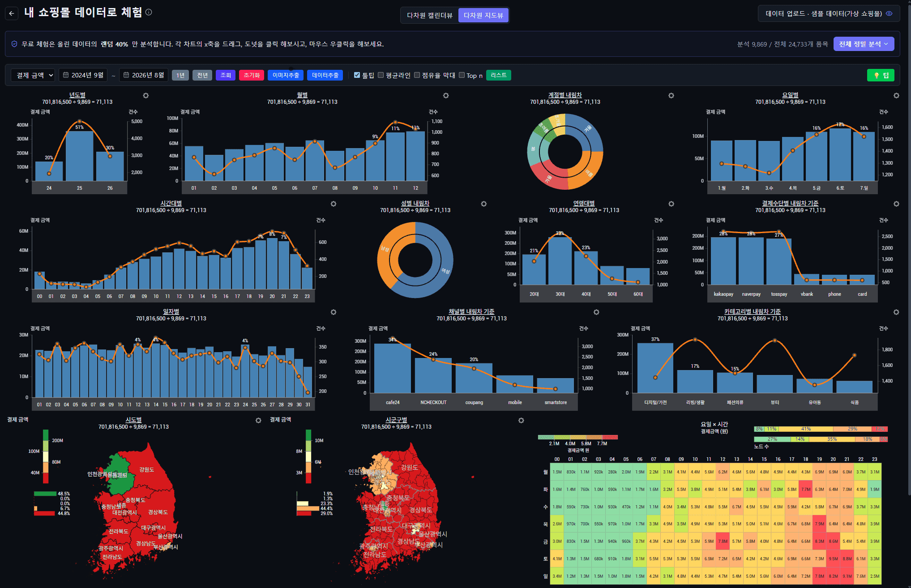Screen dimensions: 911x588
Task: Click the shield icon in the free trial notice
Action: (x=14, y=44)
